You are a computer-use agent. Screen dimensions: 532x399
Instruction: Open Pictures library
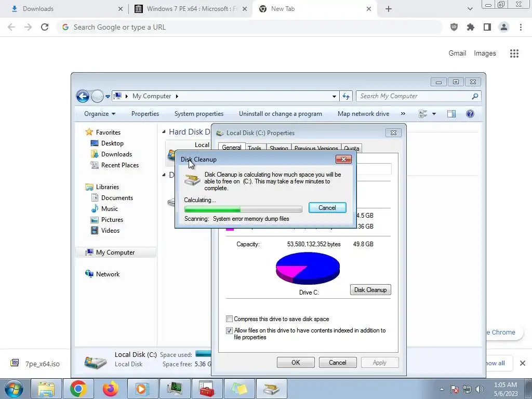[x=112, y=220]
